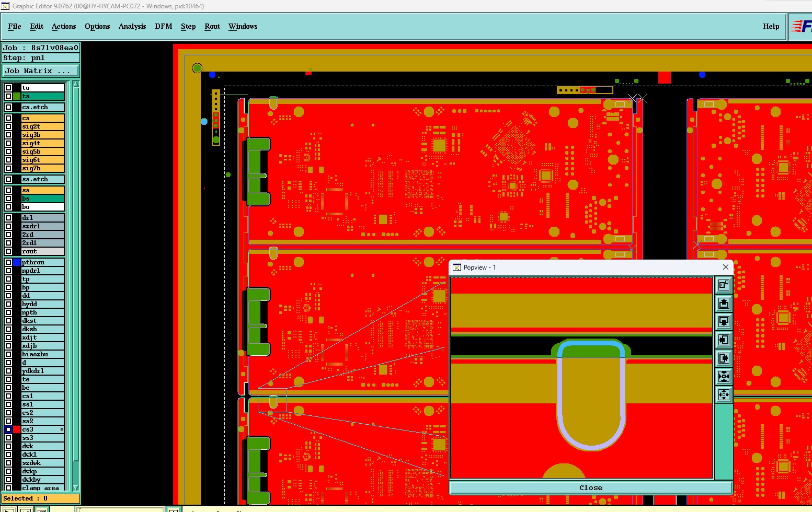Viewport: 812px width, 512px height.
Task: Select the dwkby layer name
Action: point(43,480)
